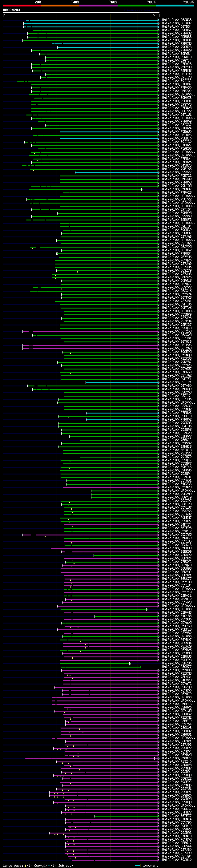Select hit label UniRef100_P13240
197x868 pixels.
click(176, 761)
